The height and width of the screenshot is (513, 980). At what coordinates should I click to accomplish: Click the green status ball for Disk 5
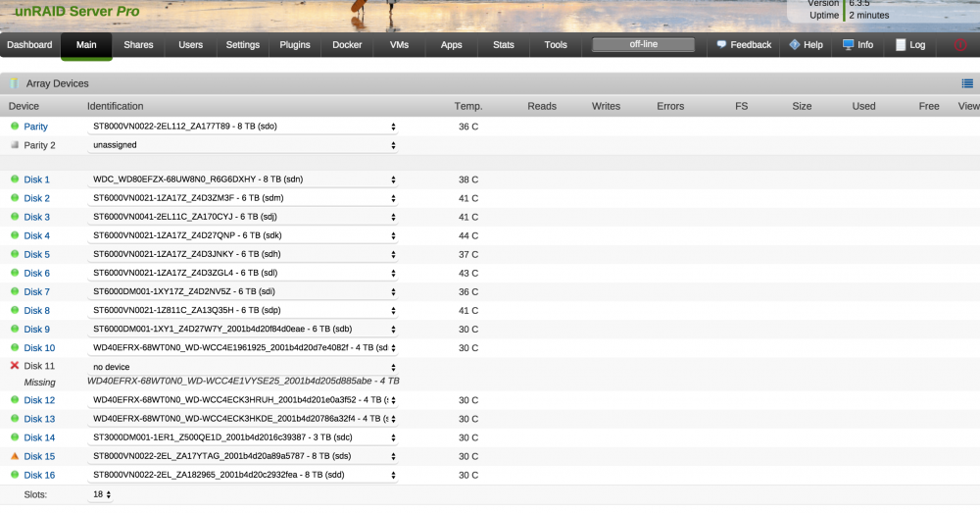point(15,254)
